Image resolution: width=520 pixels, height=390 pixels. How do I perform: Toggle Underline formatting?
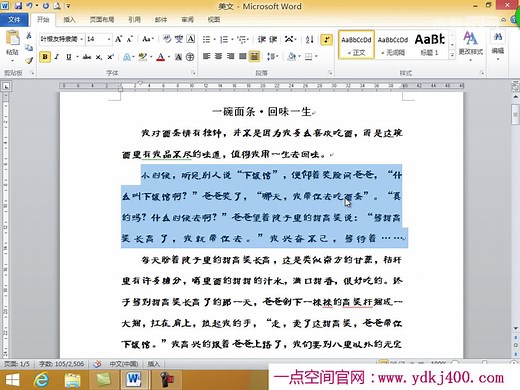[x=69, y=57]
